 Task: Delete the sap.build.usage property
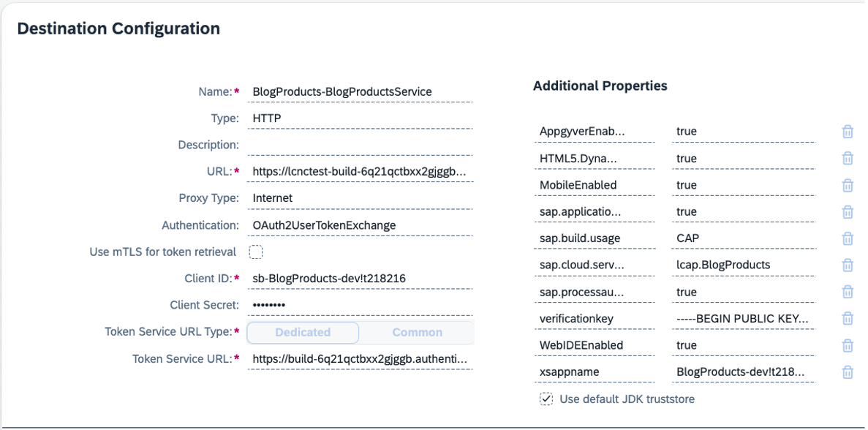point(847,238)
